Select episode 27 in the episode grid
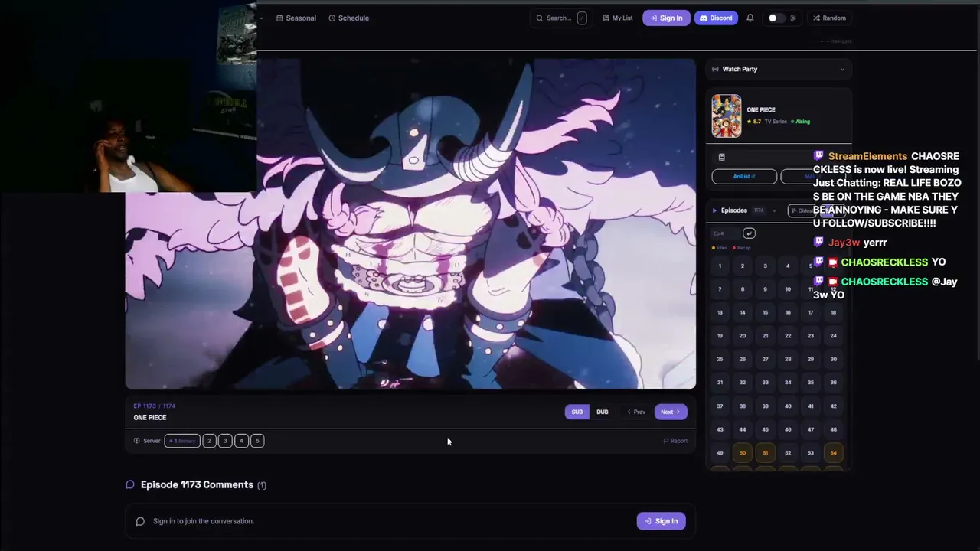Screen dimensions: 980x551 [765, 359]
